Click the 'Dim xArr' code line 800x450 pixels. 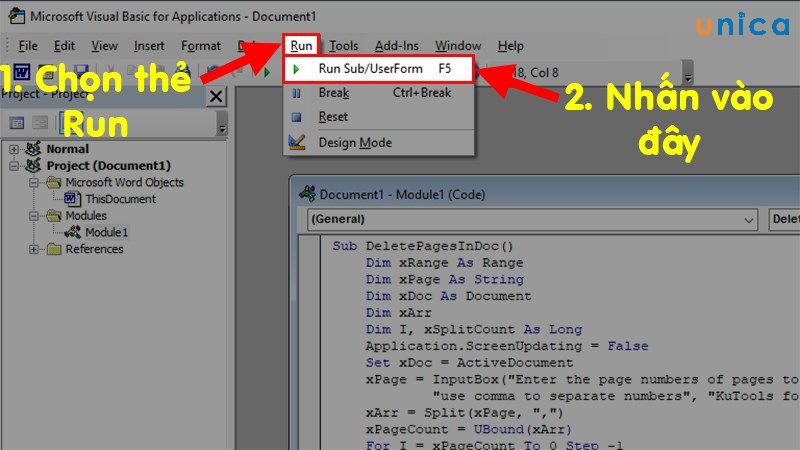[x=398, y=313]
